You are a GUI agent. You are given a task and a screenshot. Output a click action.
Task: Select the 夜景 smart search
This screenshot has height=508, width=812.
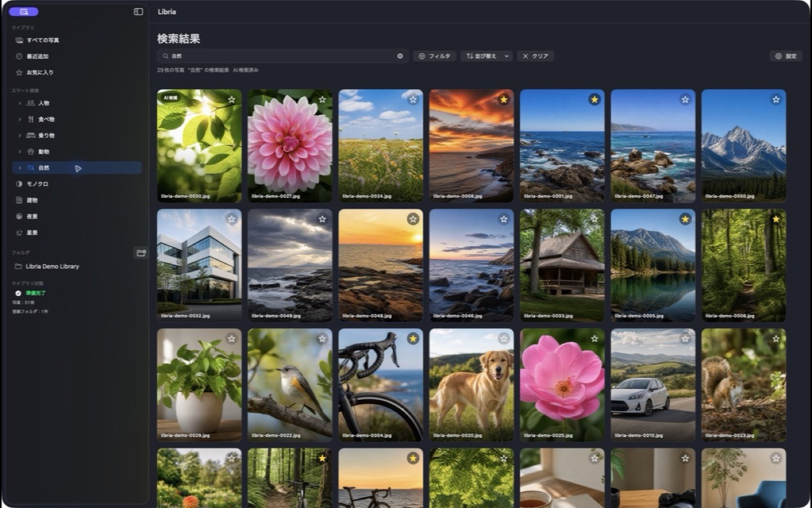click(x=77, y=216)
